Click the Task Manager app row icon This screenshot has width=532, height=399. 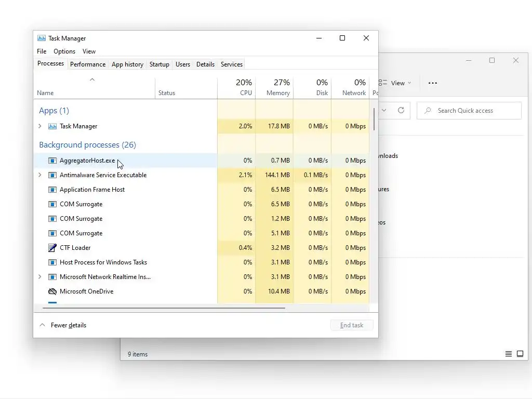click(52, 126)
